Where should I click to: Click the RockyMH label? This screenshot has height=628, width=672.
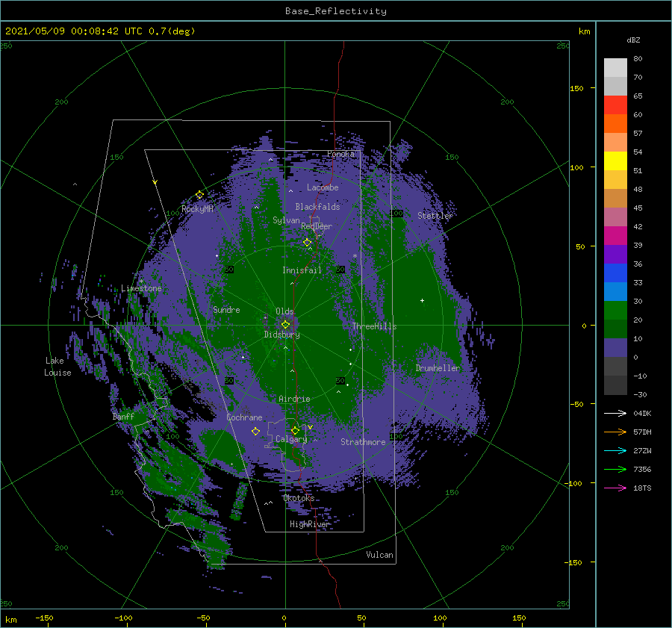(197, 209)
